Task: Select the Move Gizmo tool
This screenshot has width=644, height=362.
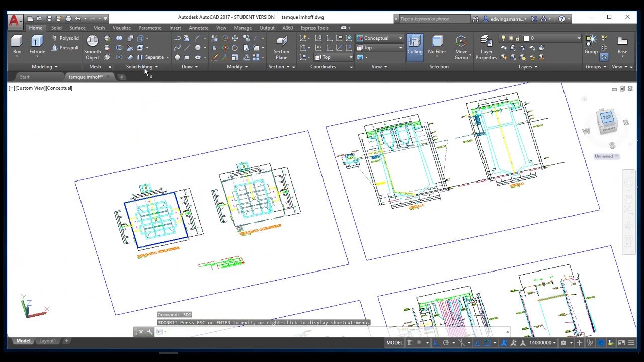Action: 461,47
